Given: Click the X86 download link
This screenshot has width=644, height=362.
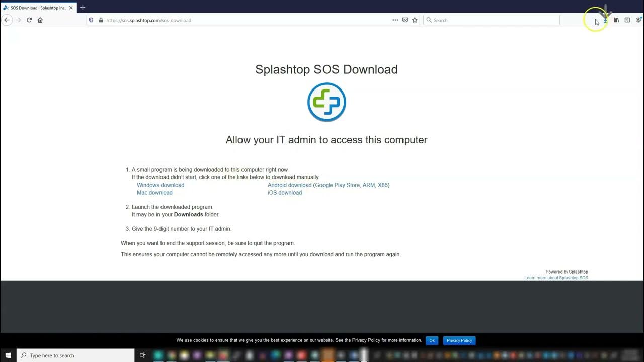Looking at the screenshot, I should coord(383,185).
